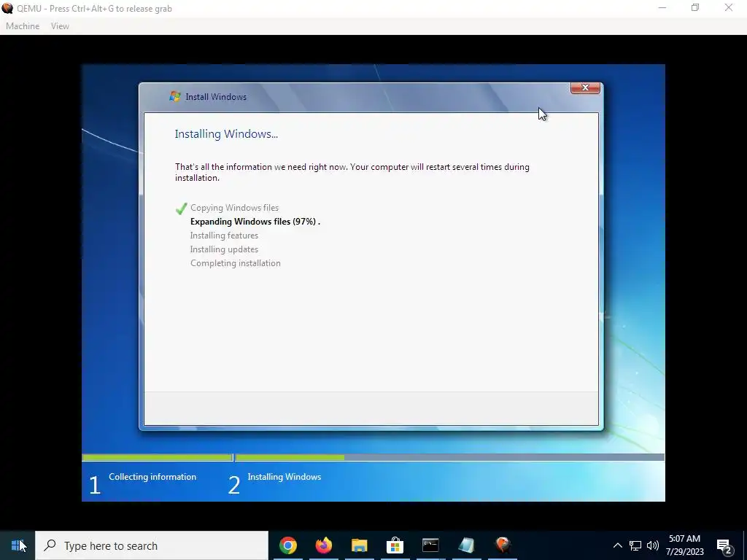Open the View menu in QEMU
The height and width of the screenshot is (560, 747).
(x=60, y=26)
